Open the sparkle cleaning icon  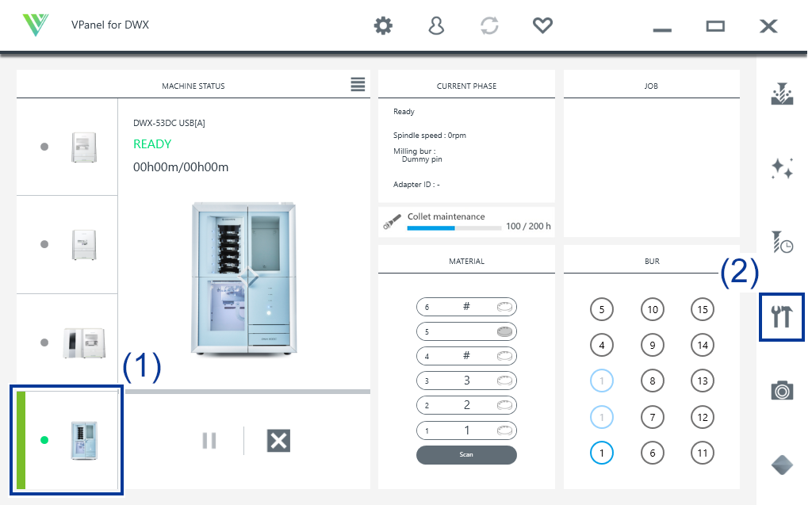782,168
